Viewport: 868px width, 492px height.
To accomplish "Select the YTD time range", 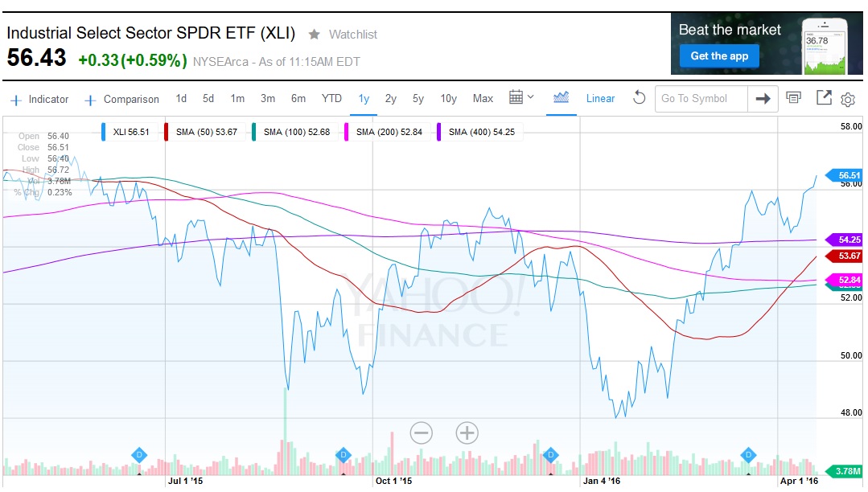I will point(331,98).
